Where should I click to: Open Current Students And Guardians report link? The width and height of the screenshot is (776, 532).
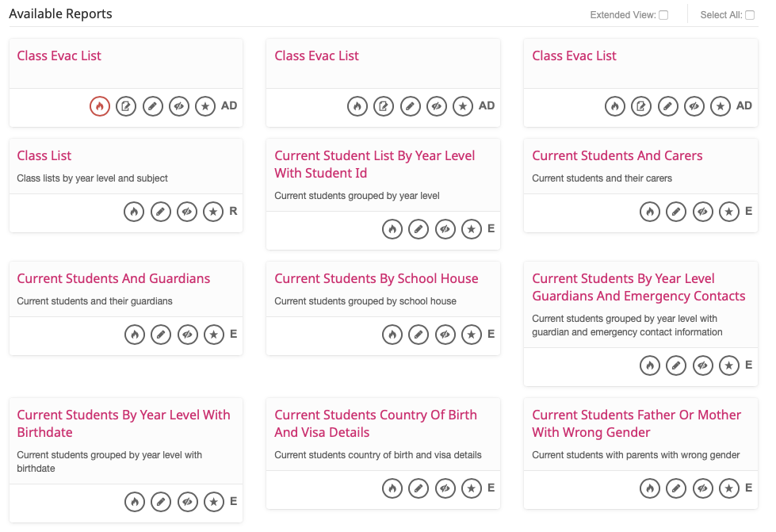[x=113, y=278]
